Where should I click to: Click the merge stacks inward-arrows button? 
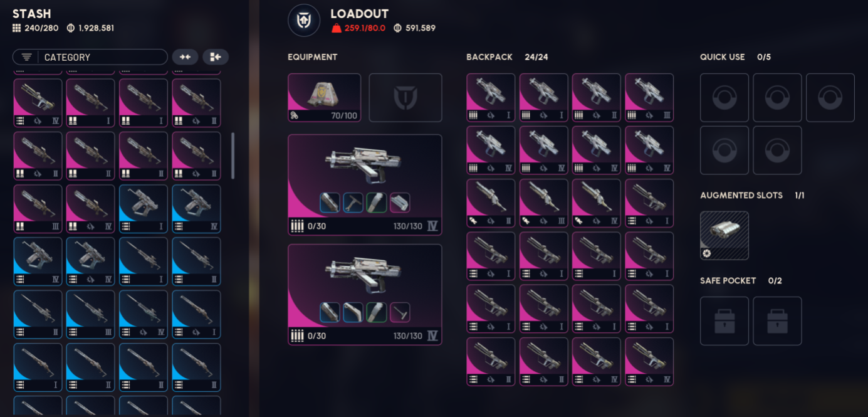185,57
